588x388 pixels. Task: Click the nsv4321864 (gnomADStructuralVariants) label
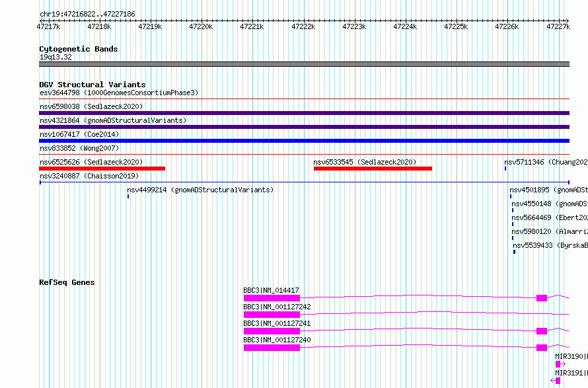coord(113,120)
